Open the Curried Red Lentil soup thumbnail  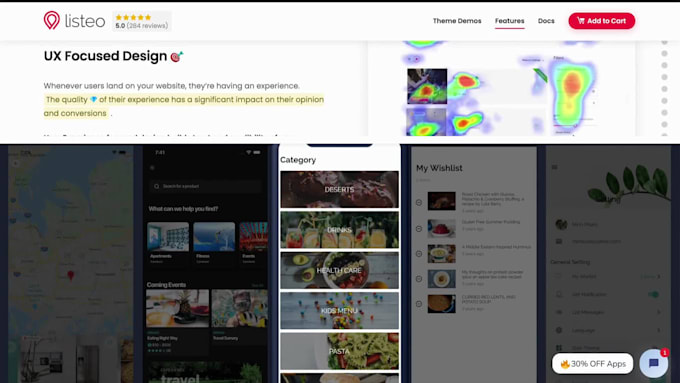coord(441,304)
